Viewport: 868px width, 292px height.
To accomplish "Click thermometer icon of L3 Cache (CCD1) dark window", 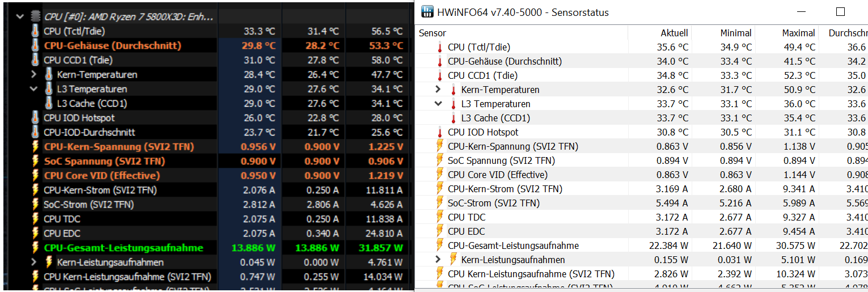I will (49, 103).
